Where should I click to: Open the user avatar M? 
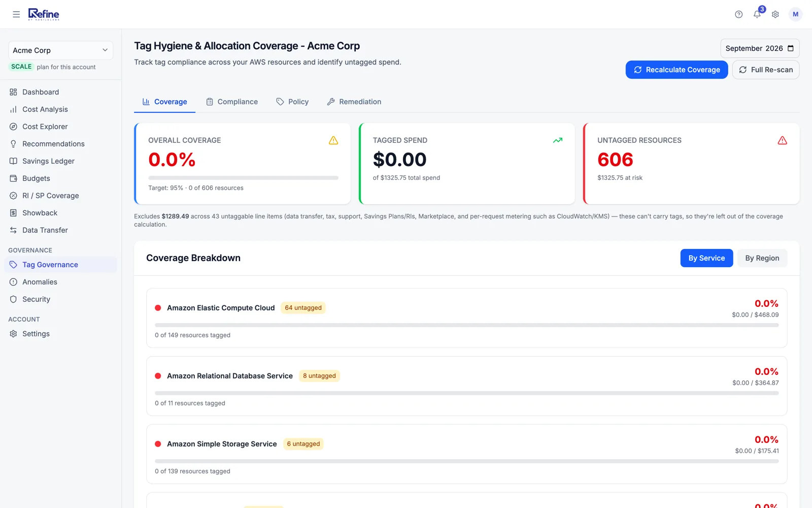[x=795, y=14]
